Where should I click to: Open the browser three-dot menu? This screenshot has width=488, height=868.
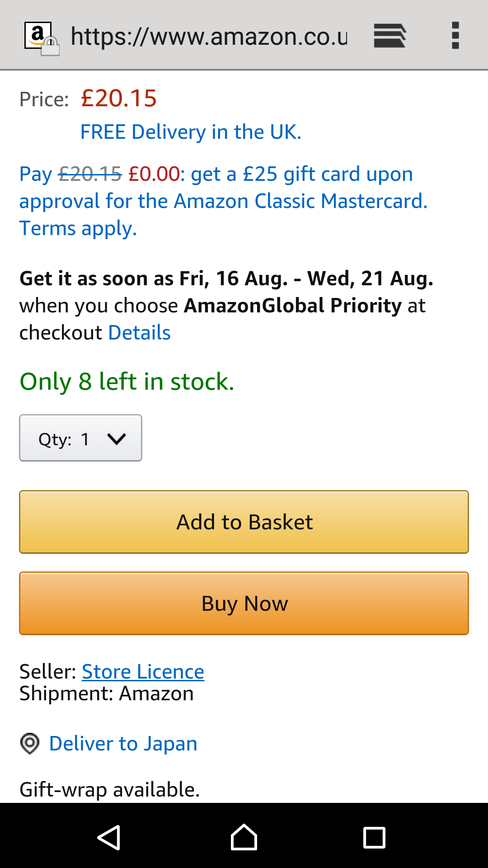pyautogui.click(x=455, y=36)
